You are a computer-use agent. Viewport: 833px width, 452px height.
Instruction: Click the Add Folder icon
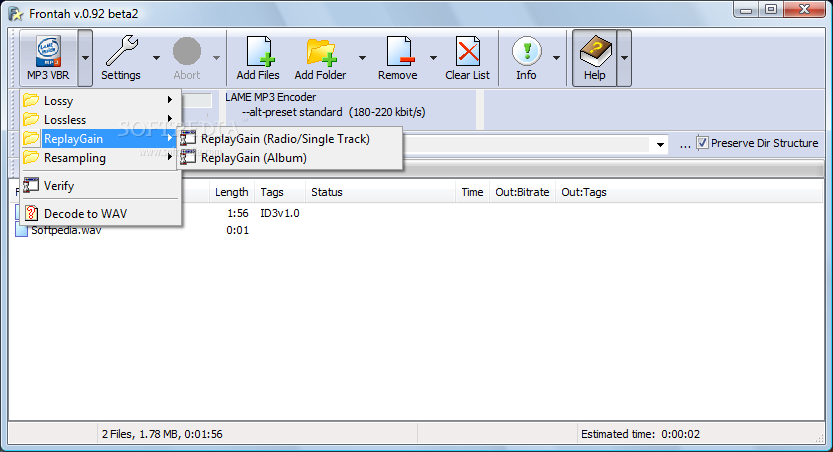(321, 52)
